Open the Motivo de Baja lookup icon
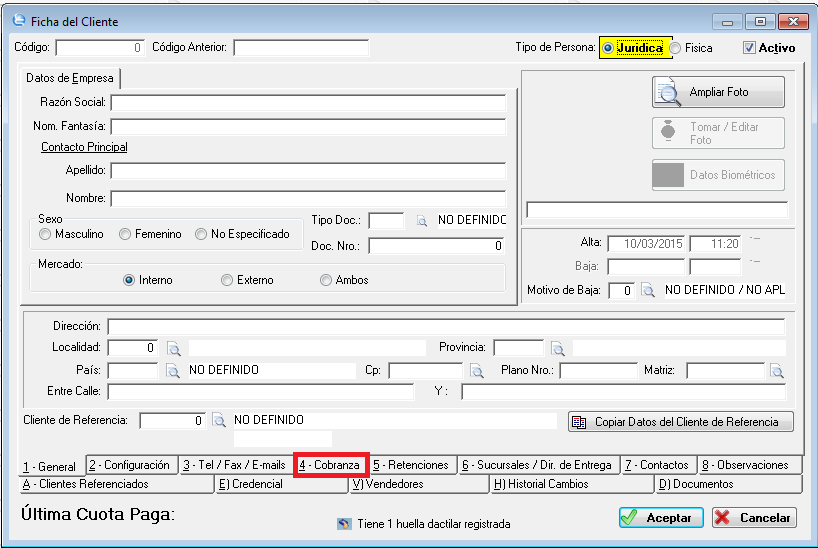The image size is (818, 548). pyautogui.click(x=648, y=291)
